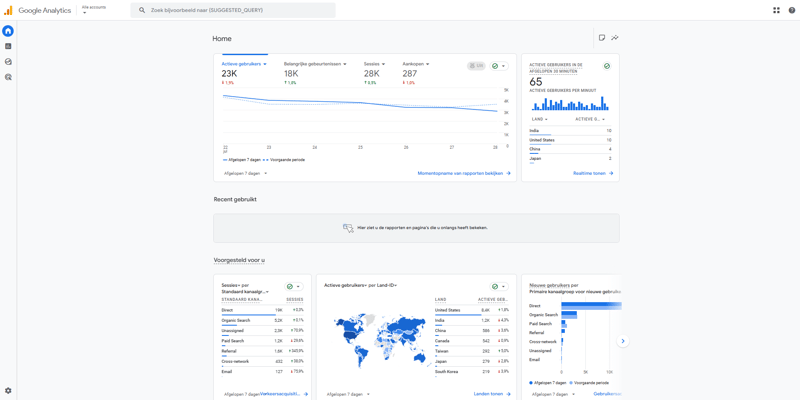Open Momentopname van rapporten bekijken link
Viewport: 800px width, 400px height.
tap(463, 173)
